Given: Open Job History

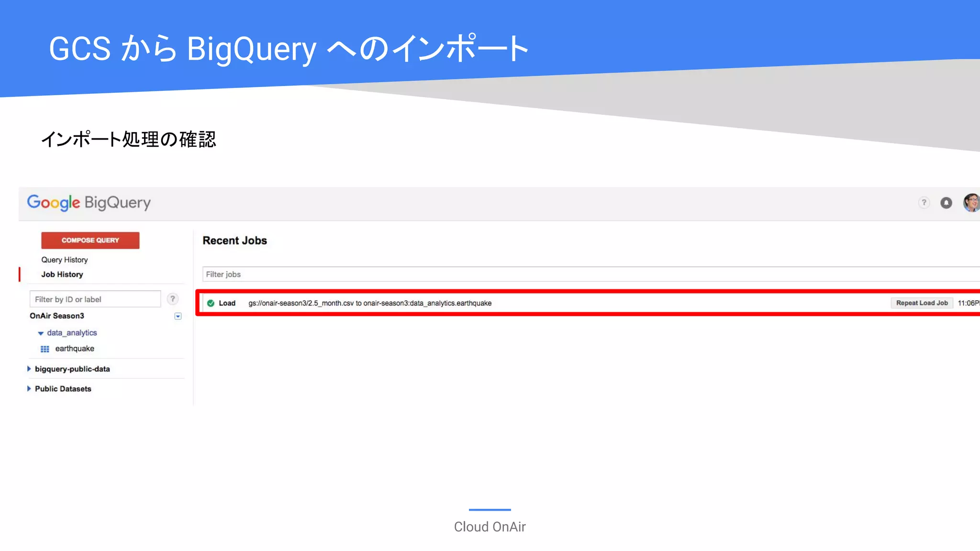Looking at the screenshot, I should click(x=62, y=275).
